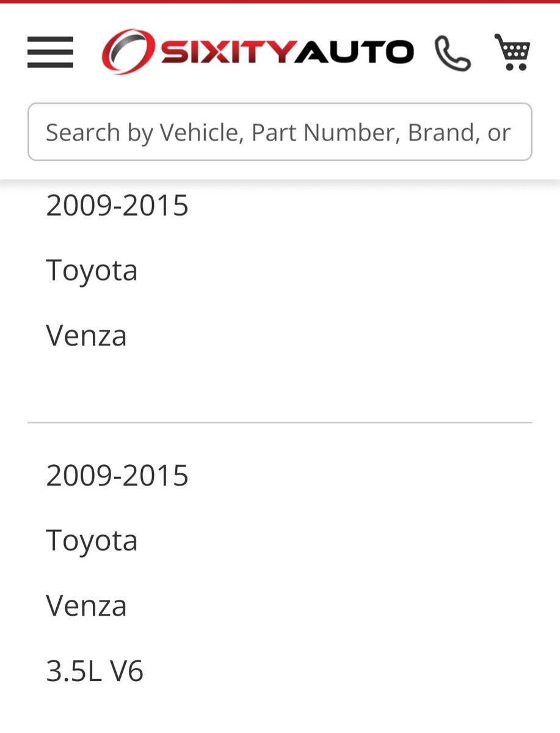Select the second 2009-2015 year range
The height and width of the screenshot is (733, 560).
tap(117, 475)
